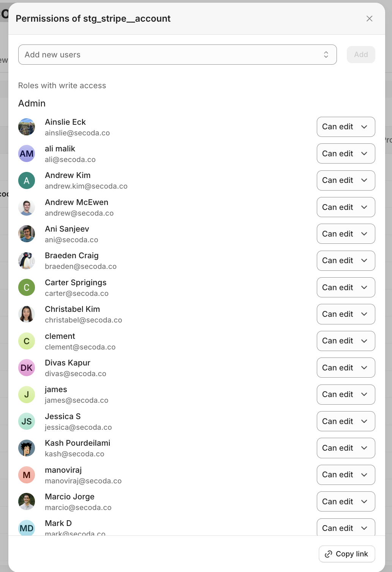Close the permissions dialog
Viewport: 392px width, 572px height.
pos(369,19)
